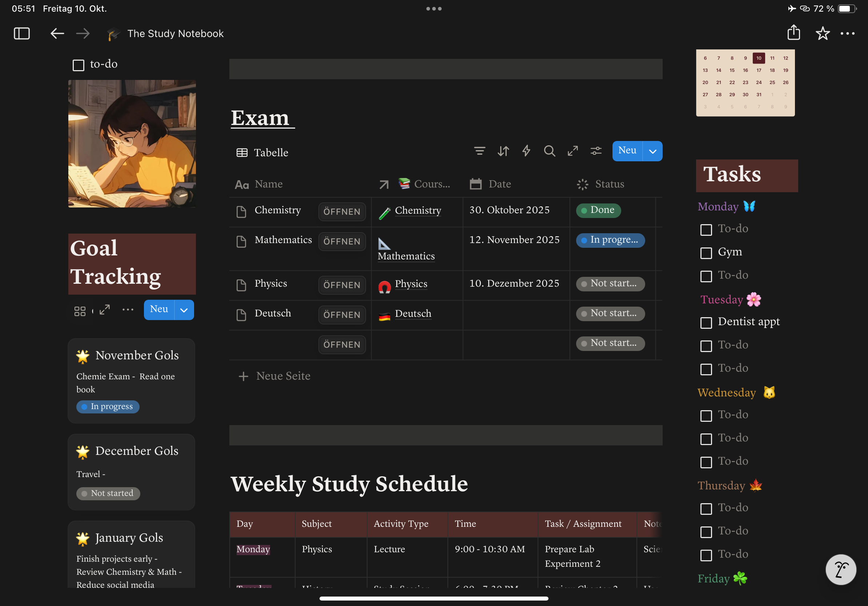Open the Chemistry course link
Viewport: 868px width, 606px height.
tap(418, 210)
